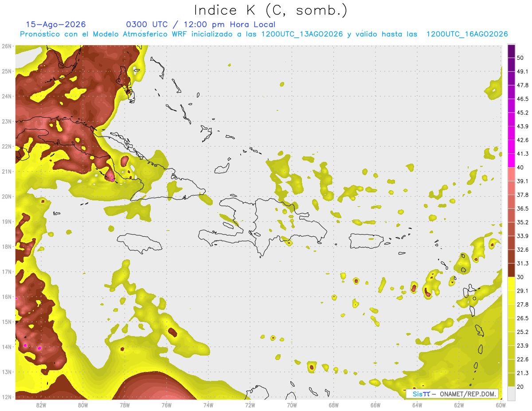
Task: Click the color bar value "22.6"
Action: [523, 360]
